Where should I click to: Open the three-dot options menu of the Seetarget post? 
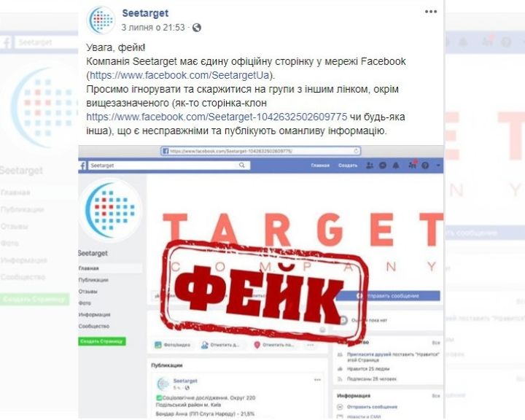(x=431, y=12)
